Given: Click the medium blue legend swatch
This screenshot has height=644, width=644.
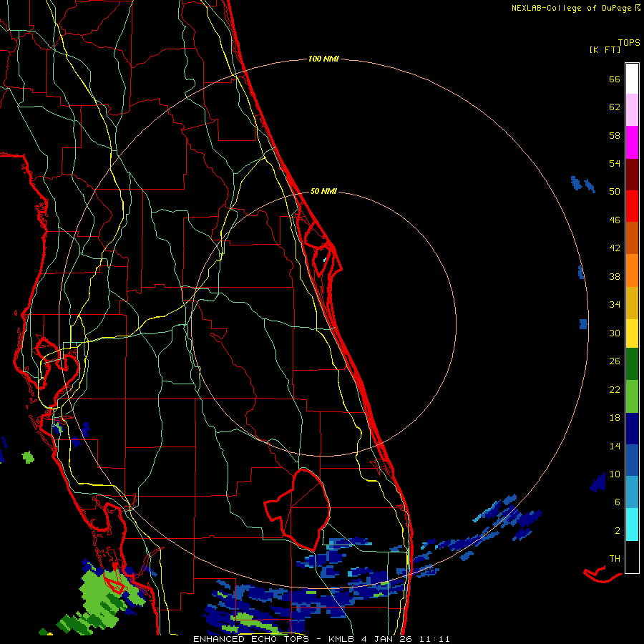Looking at the screenshot, I should pos(632,460).
